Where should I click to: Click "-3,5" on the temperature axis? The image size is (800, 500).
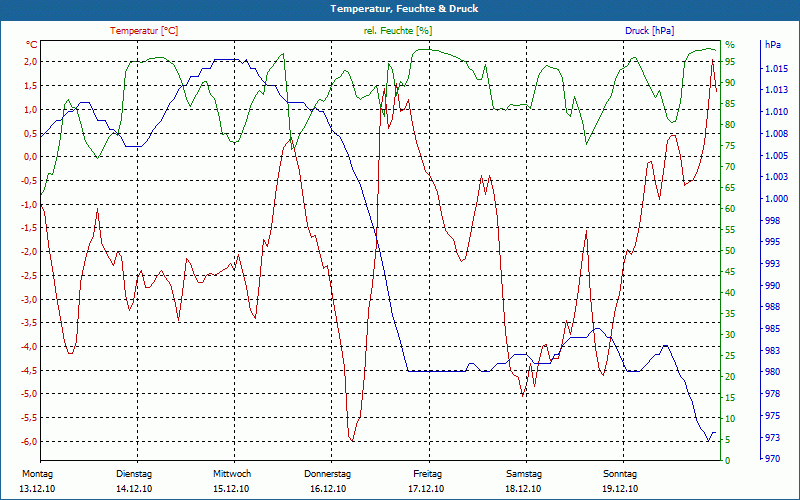coord(29,323)
